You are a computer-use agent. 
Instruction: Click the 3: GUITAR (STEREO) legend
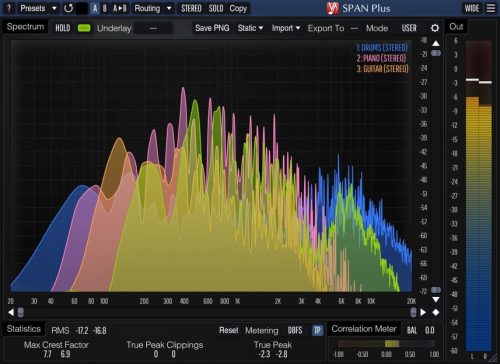tap(382, 69)
